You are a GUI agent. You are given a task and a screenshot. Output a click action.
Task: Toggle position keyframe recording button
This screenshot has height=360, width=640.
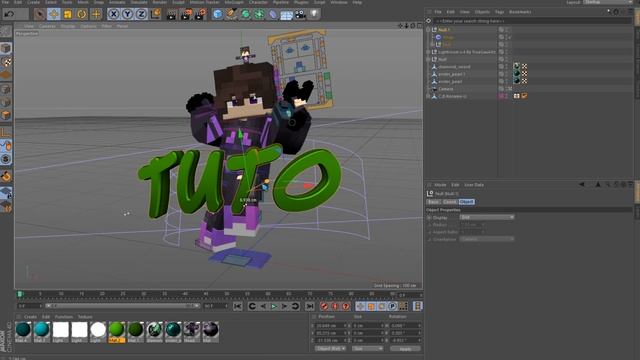[x=360, y=306]
